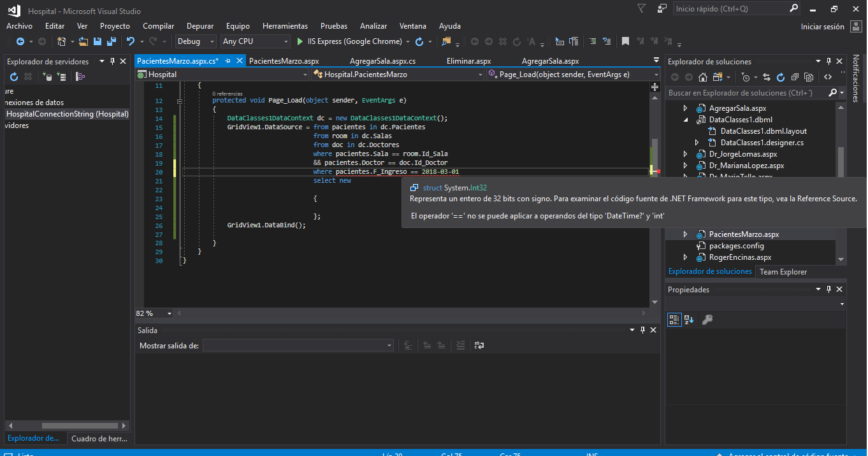Click the notifications filter funnel icon in title bar
868x456 pixels.
pyautogui.click(x=641, y=8)
